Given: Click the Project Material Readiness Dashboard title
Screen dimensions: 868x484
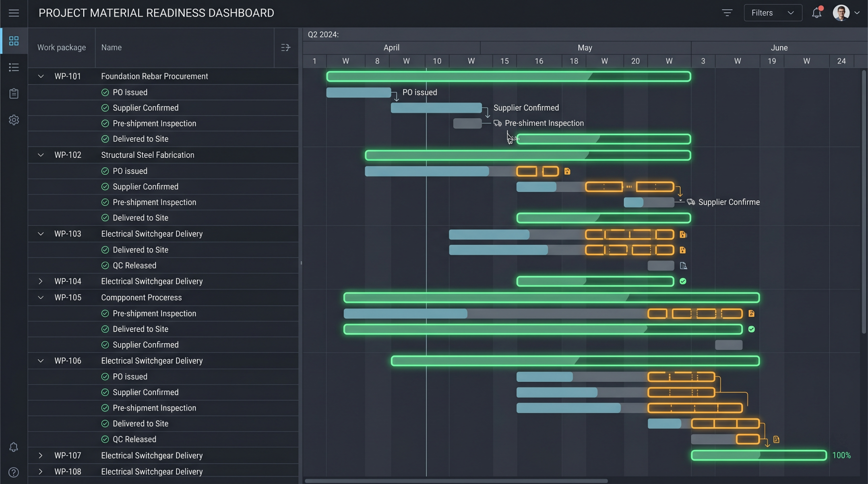Looking at the screenshot, I should coord(156,13).
